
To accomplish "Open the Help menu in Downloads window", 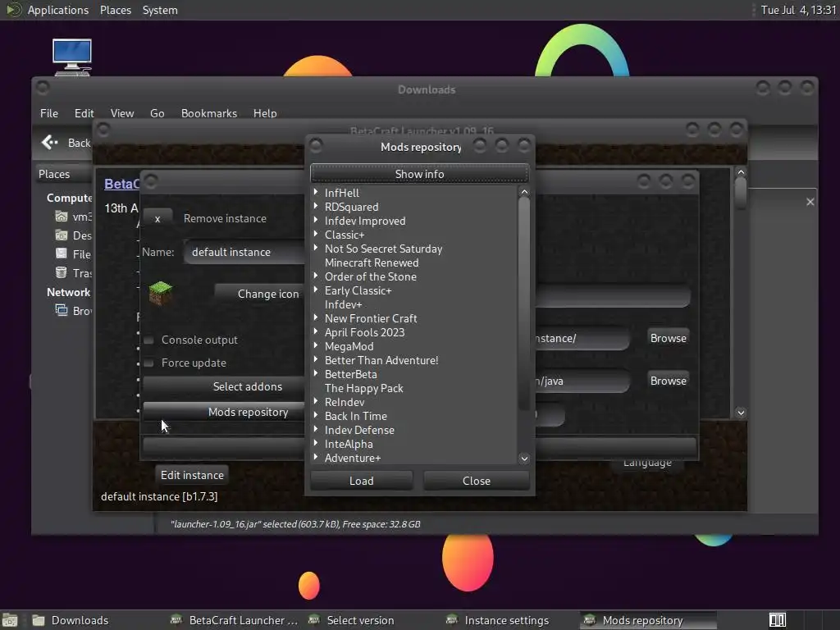I will click(x=265, y=113).
